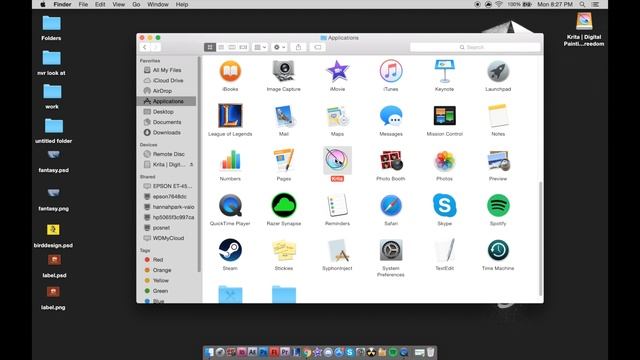Select iCloud Drive in sidebar

tap(167, 80)
